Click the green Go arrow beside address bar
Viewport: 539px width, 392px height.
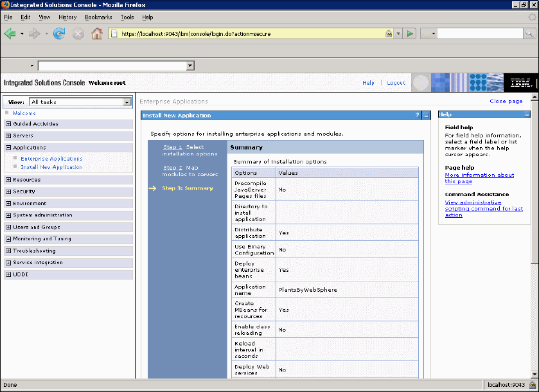pyautogui.click(x=410, y=33)
